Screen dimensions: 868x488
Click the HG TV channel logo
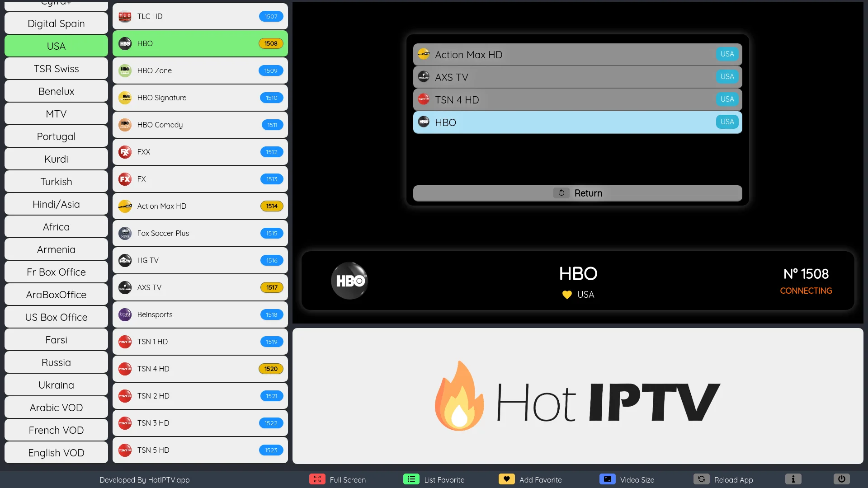(x=124, y=260)
